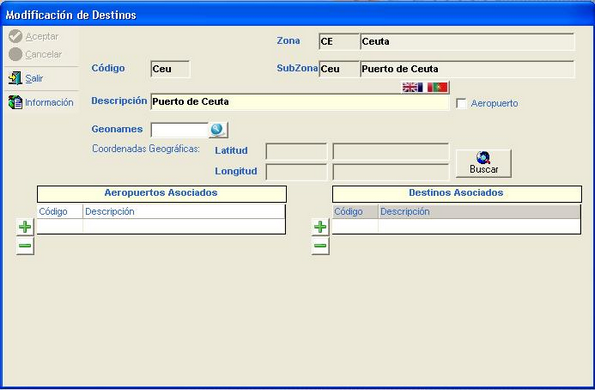Click the first Latitud input box
Viewport: 595px width, 390px height.
(x=296, y=151)
